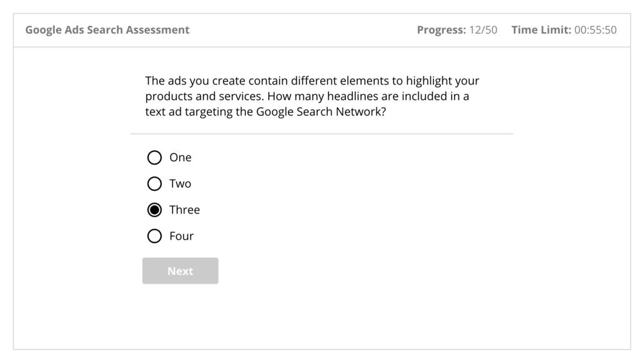Click empty header space between title and Progress
The image size is (644, 363).
(303, 30)
